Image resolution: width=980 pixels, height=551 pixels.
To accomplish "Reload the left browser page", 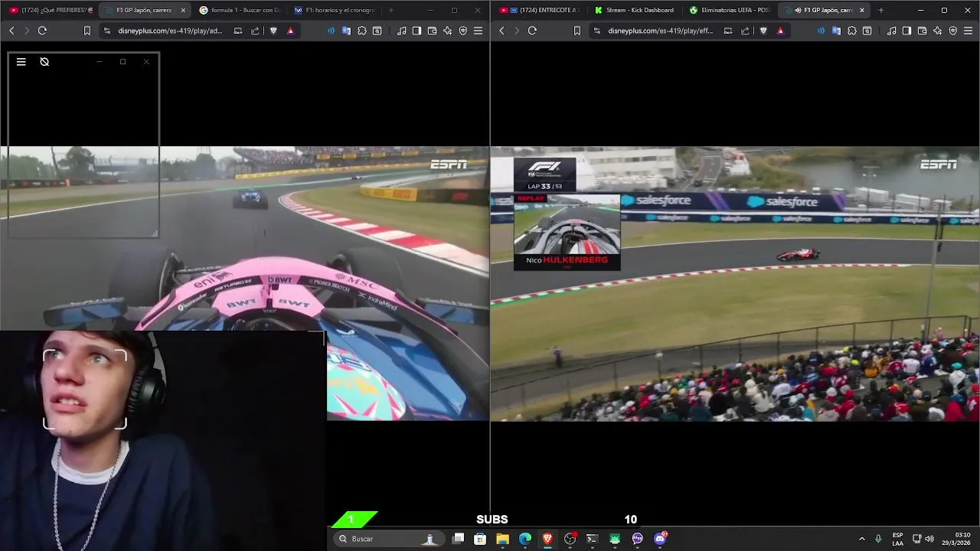I will pyautogui.click(x=42, y=31).
